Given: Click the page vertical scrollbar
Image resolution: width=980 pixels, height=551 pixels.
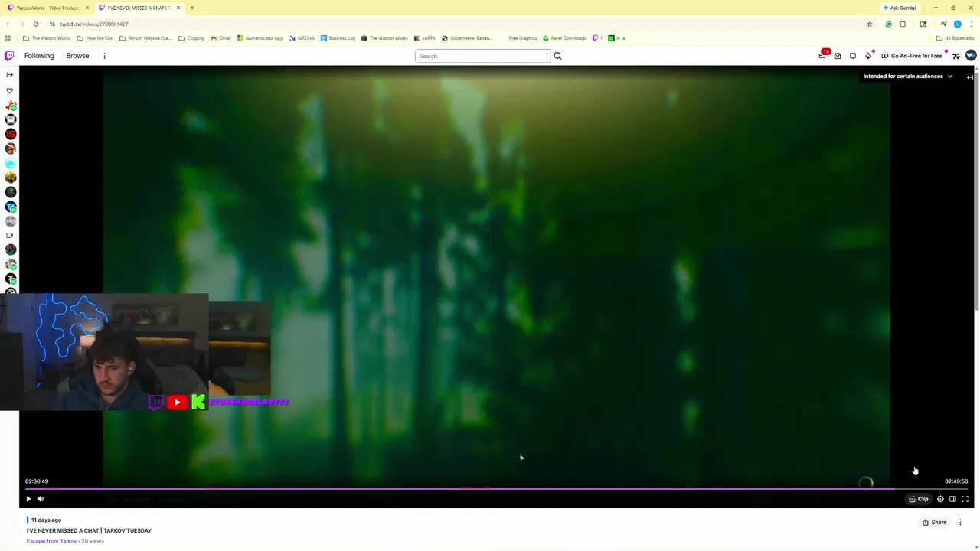Looking at the screenshot, I should tap(977, 191).
